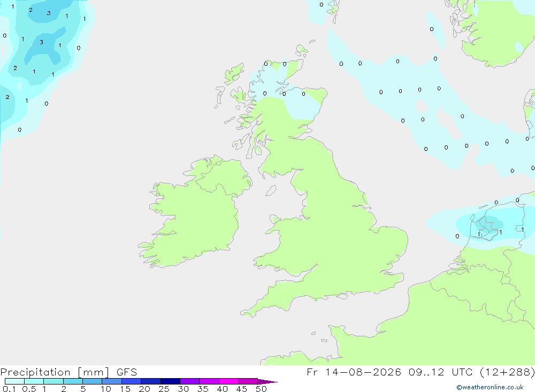This screenshot has height=392, width=535.
Task: Pick the 10–15 mm legend color box
Action: click(x=112, y=381)
